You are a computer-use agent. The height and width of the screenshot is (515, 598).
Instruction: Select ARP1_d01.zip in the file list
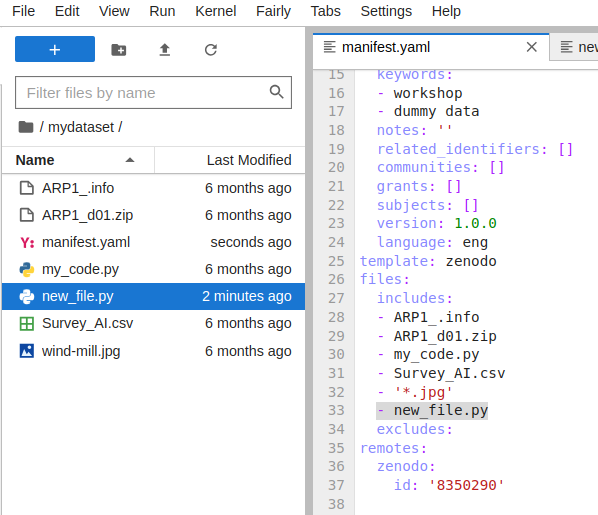point(153,215)
